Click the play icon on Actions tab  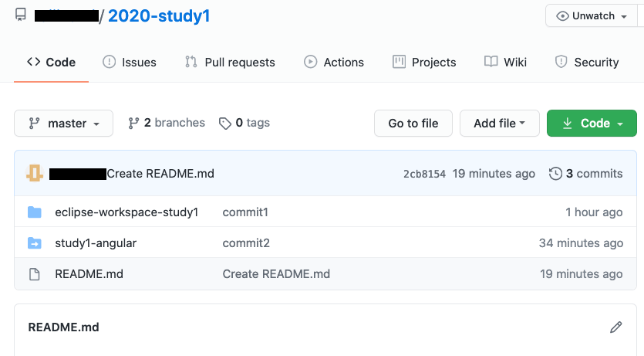click(x=311, y=62)
